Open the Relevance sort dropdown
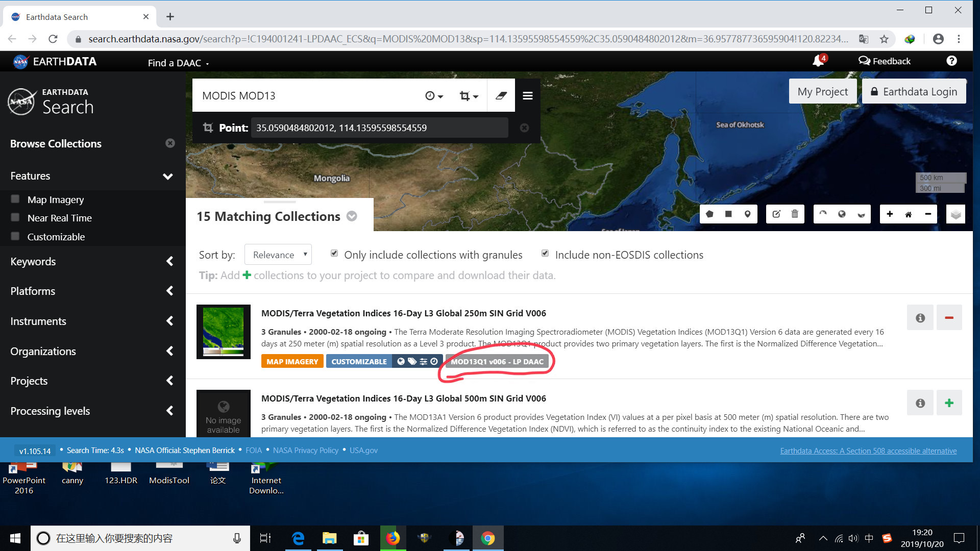 tap(278, 254)
